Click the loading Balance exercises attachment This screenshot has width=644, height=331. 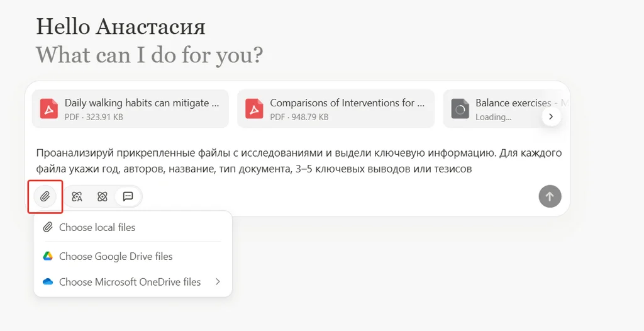(x=503, y=109)
